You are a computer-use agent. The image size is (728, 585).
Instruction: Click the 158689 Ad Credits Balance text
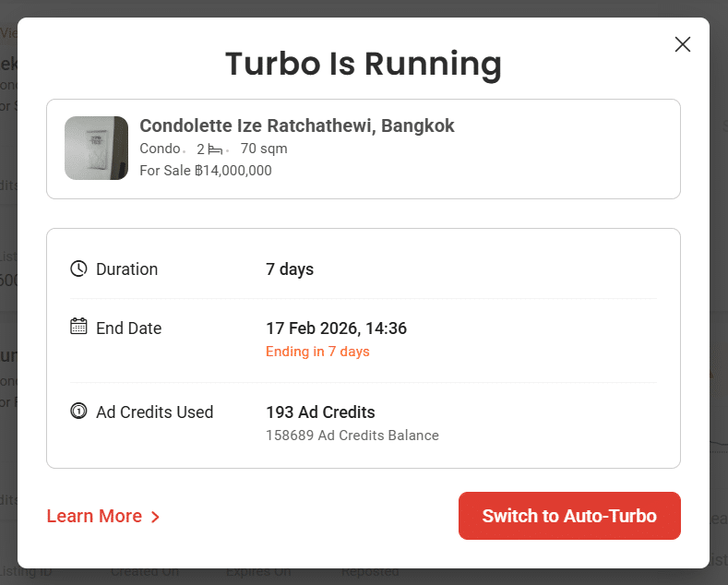(x=352, y=436)
